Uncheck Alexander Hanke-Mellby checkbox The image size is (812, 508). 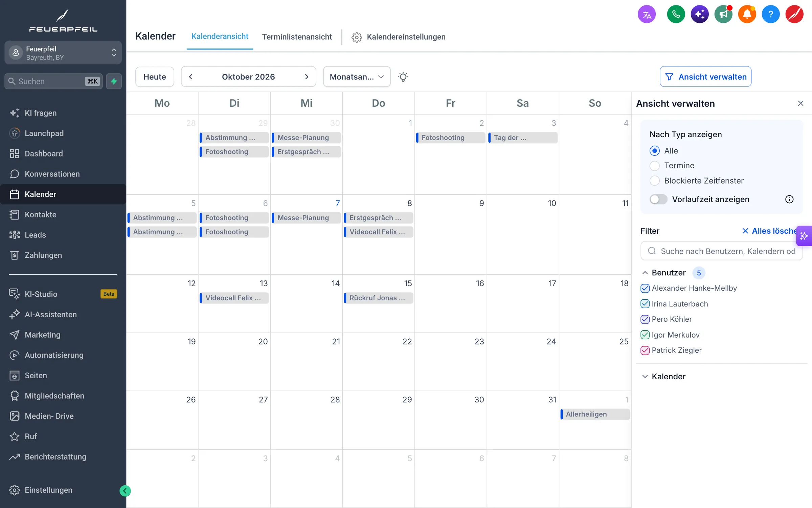(x=645, y=288)
